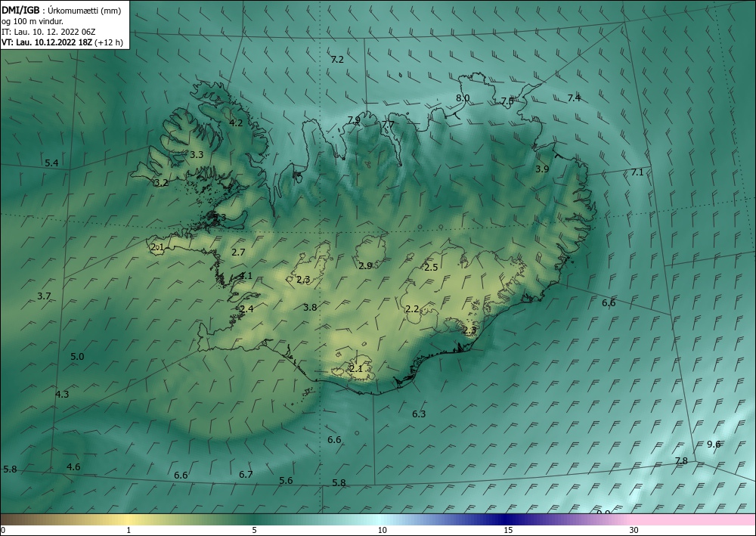Click the value 5.4 over the western sea
Viewport: 756px width, 536px height.
click(51, 163)
